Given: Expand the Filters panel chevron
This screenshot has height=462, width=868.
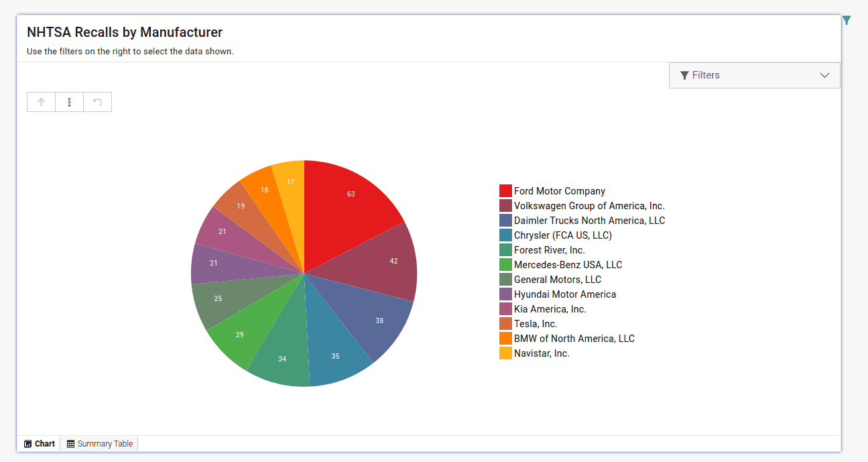Looking at the screenshot, I should [825, 75].
